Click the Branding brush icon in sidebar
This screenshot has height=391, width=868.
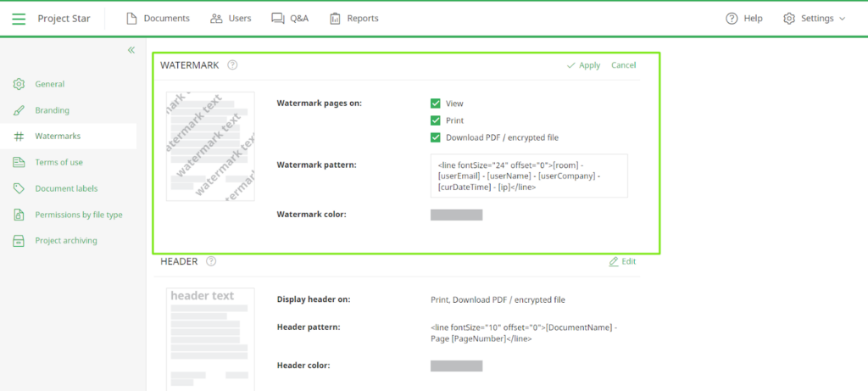(x=19, y=110)
